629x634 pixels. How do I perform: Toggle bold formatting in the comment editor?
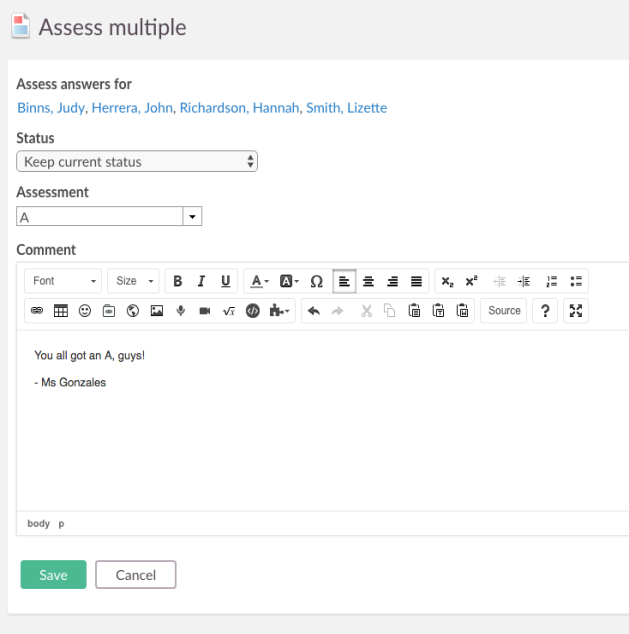pyautogui.click(x=178, y=282)
